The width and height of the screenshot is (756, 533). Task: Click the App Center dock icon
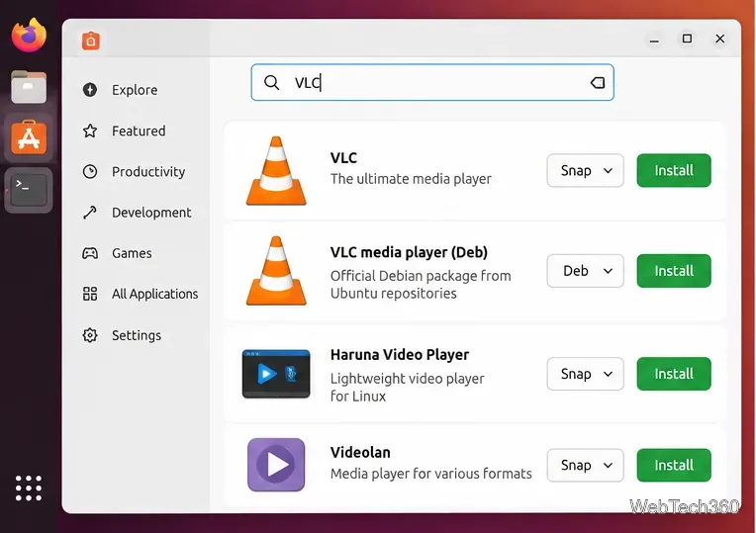click(29, 137)
